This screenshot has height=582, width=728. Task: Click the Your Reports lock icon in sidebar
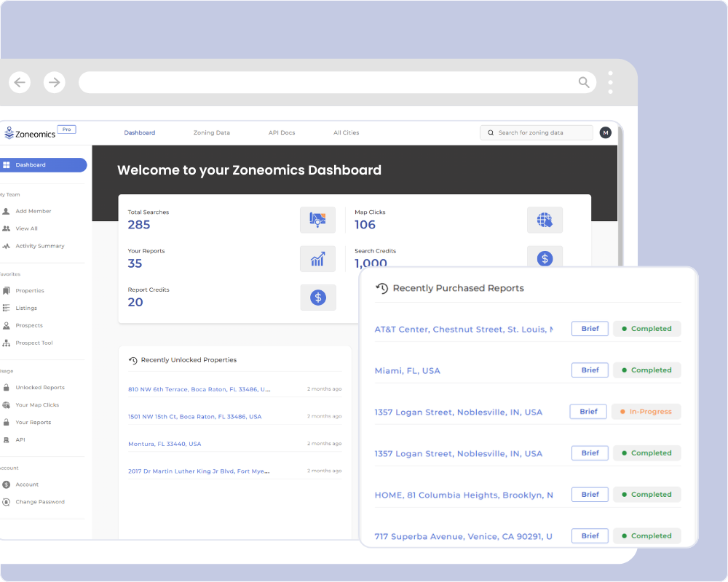6,422
